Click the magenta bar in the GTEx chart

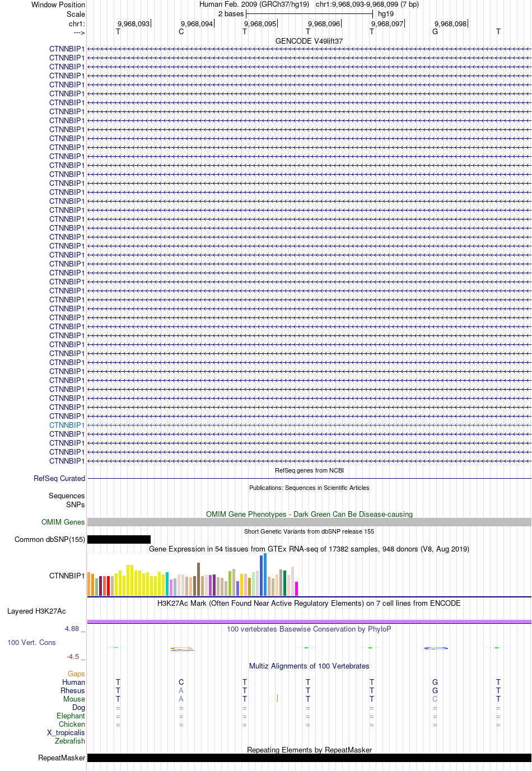(x=297, y=588)
